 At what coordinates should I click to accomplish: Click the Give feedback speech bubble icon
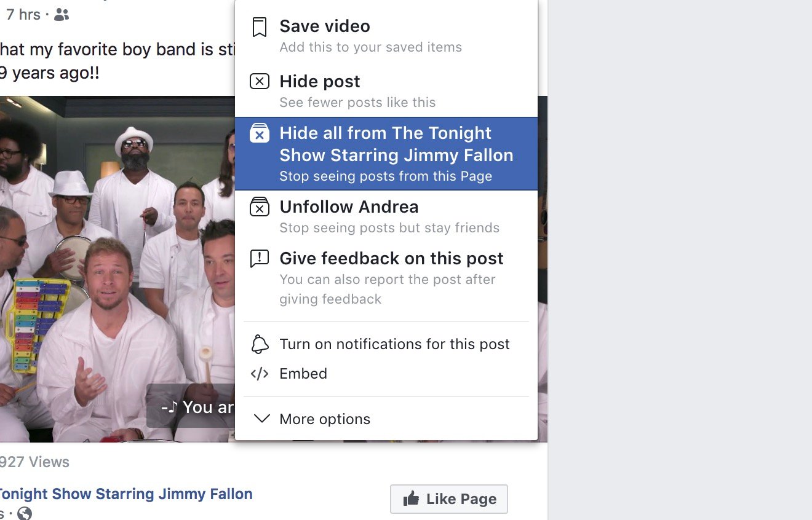259,258
